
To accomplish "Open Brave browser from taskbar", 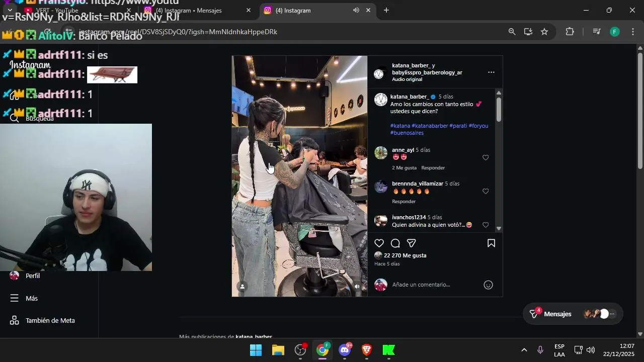I will (x=367, y=350).
